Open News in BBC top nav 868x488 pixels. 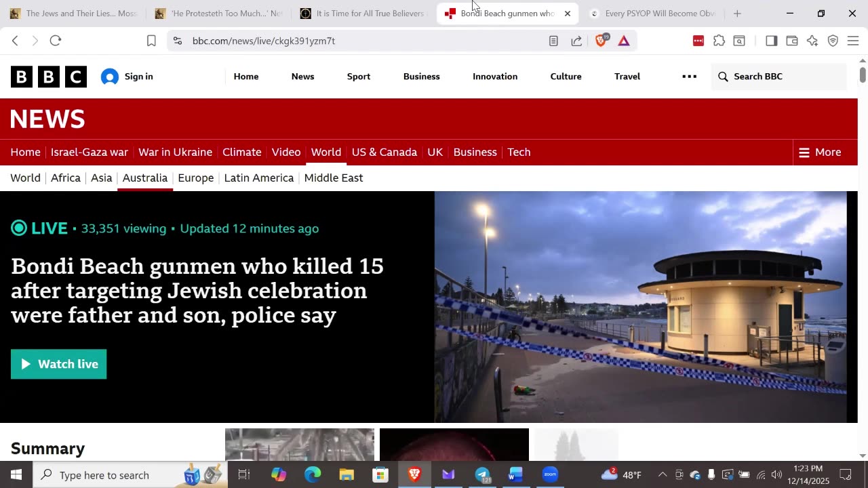302,77
